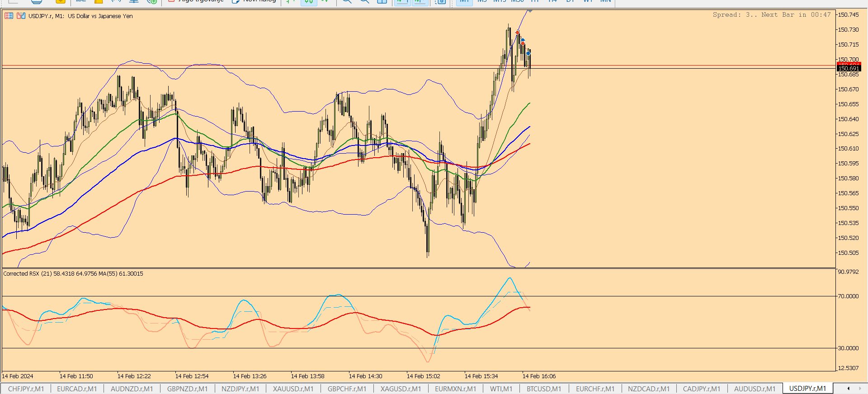The height and width of the screenshot is (394, 868).
Task: Click the chart title 'US Dollar vs Japanese Yen'
Action: [x=100, y=16]
